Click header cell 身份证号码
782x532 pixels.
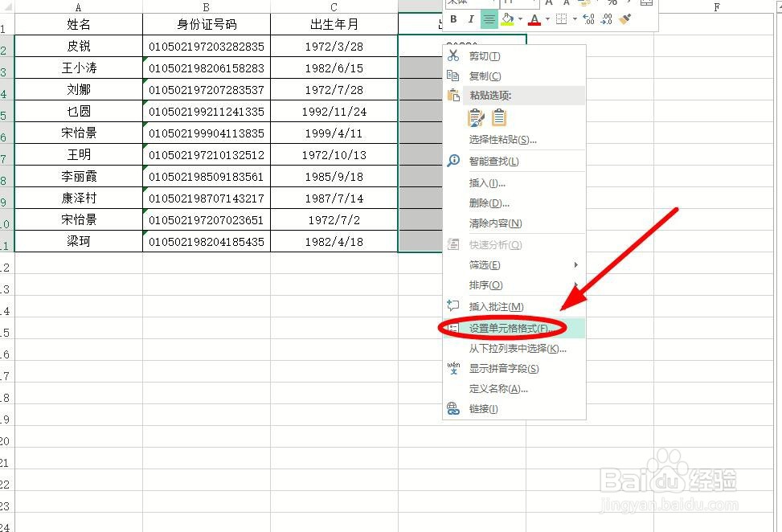coord(207,24)
